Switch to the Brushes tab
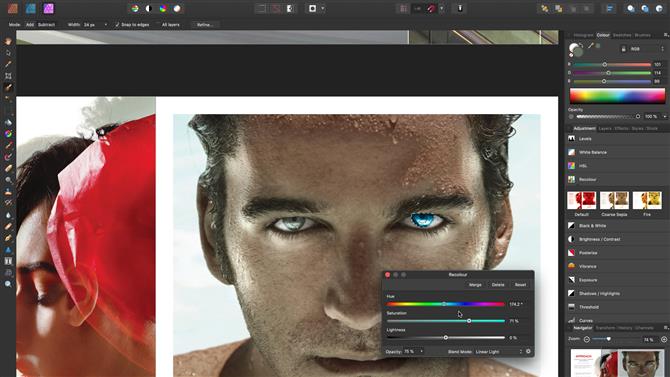Image resolution: width=670 pixels, height=377 pixels. click(642, 35)
